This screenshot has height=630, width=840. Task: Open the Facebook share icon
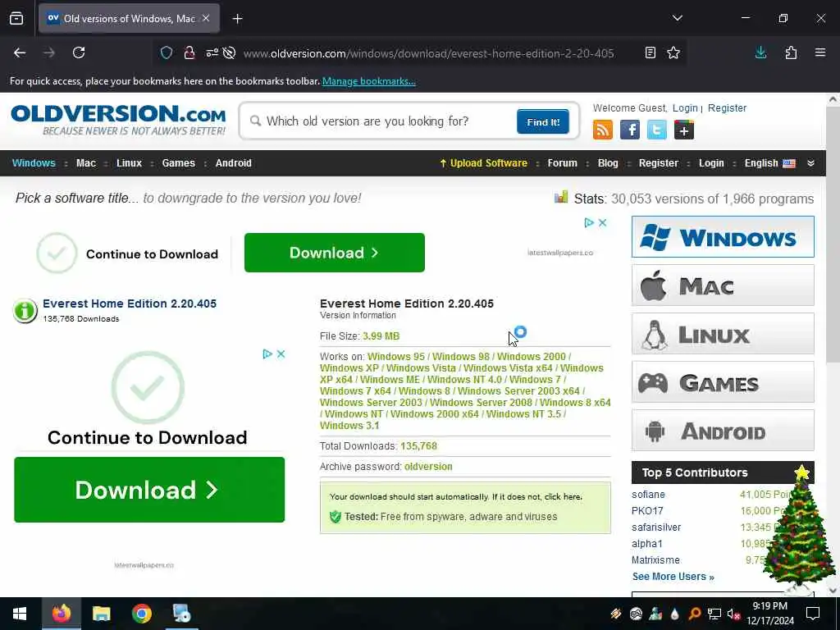629,130
